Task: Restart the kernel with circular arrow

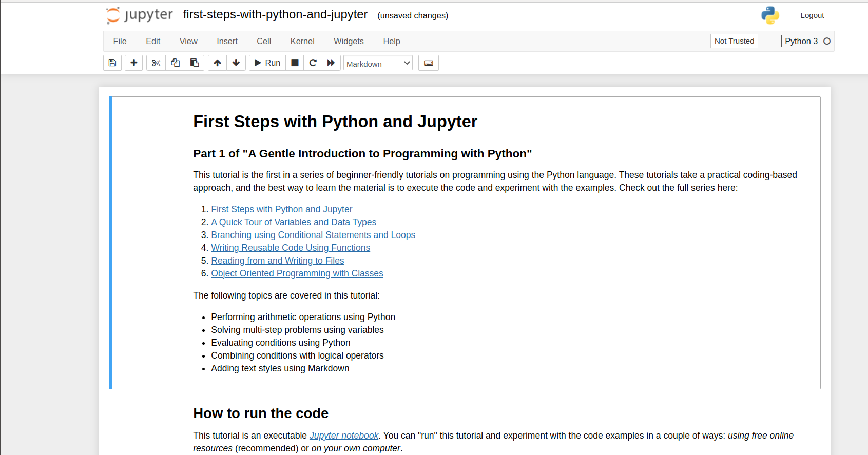Action: click(x=313, y=63)
